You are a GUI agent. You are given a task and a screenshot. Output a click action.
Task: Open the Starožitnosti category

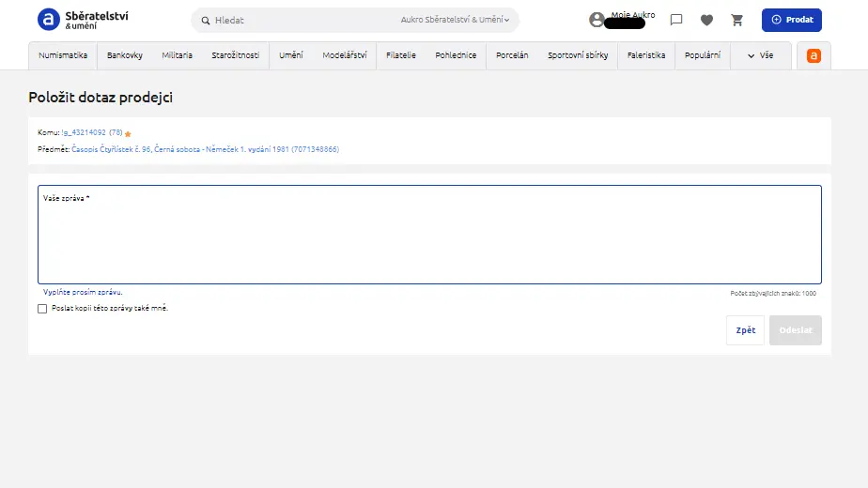[235, 55]
